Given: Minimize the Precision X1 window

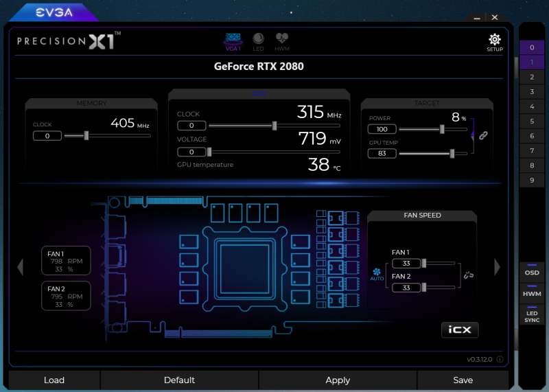Looking at the screenshot, I should pyautogui.click(x=477, y=18).
